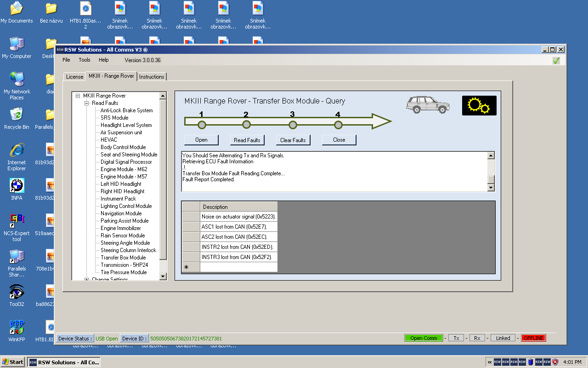Click the yellow gears icon
The image size is (588, 368).
coord(479,105)
